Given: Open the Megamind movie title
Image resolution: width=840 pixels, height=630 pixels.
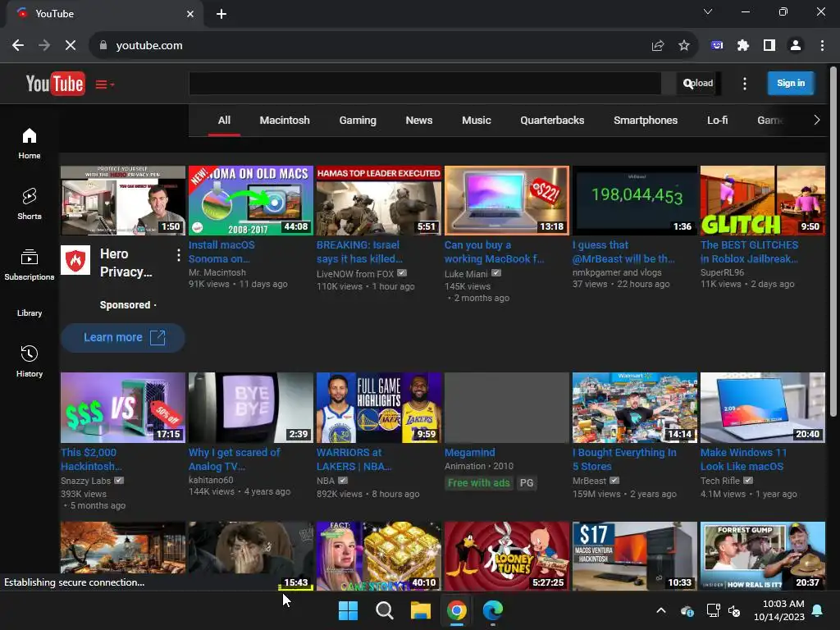Looking at the screenshot, I should click(x=470, y=453).
